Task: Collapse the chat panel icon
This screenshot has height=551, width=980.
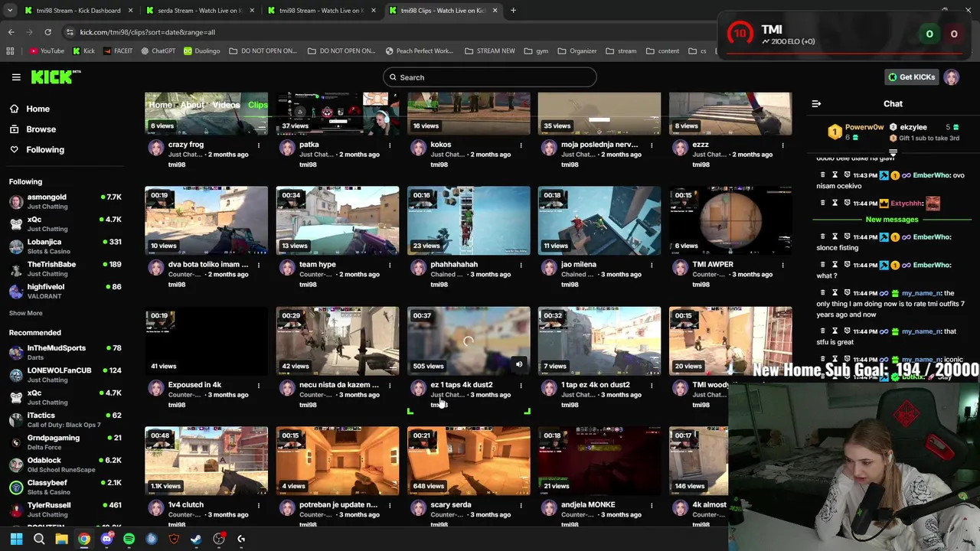Action: pyautogui.click(x=816, y=104)
